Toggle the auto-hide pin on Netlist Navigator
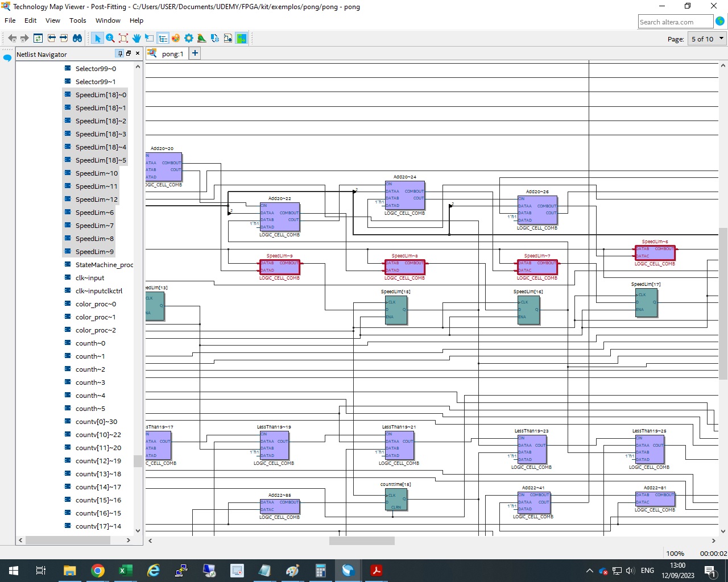 tap(119, 53)
